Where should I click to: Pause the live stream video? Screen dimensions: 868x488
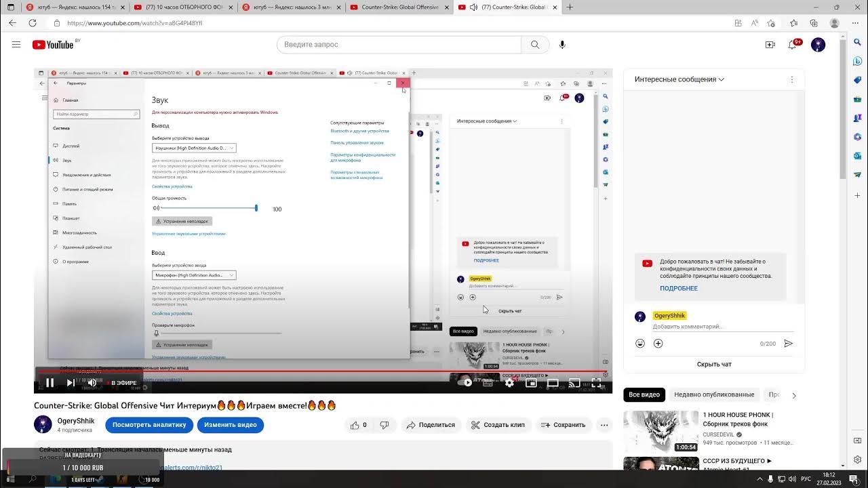(50, 383)
